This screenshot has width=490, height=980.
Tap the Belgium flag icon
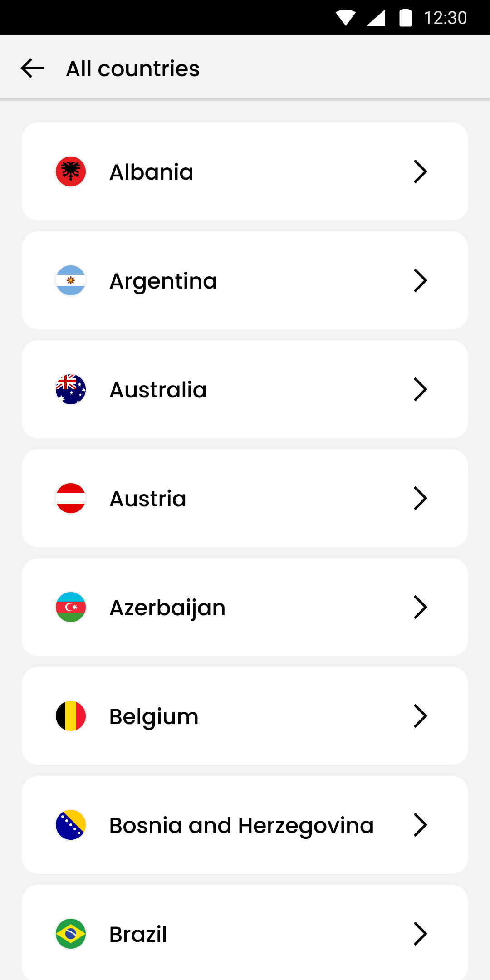coord(71,716)
